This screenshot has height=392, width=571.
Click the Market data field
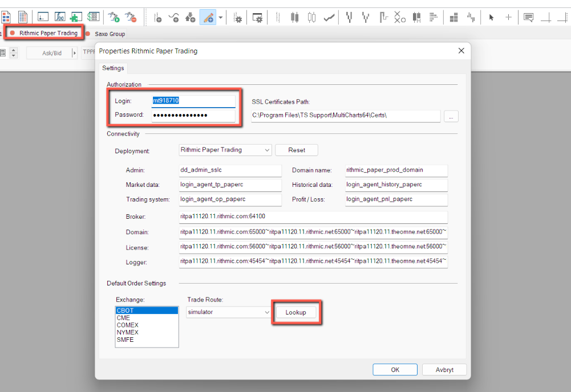coord(230,185)
